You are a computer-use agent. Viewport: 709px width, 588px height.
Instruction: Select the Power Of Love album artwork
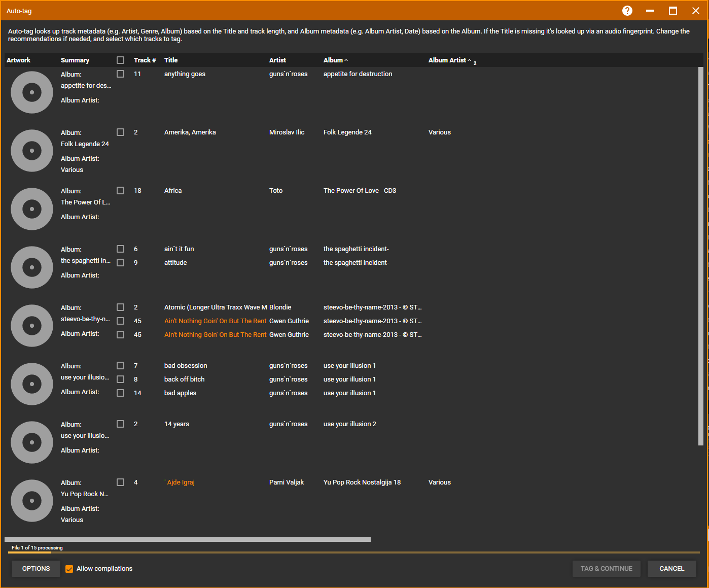[32, 209]
